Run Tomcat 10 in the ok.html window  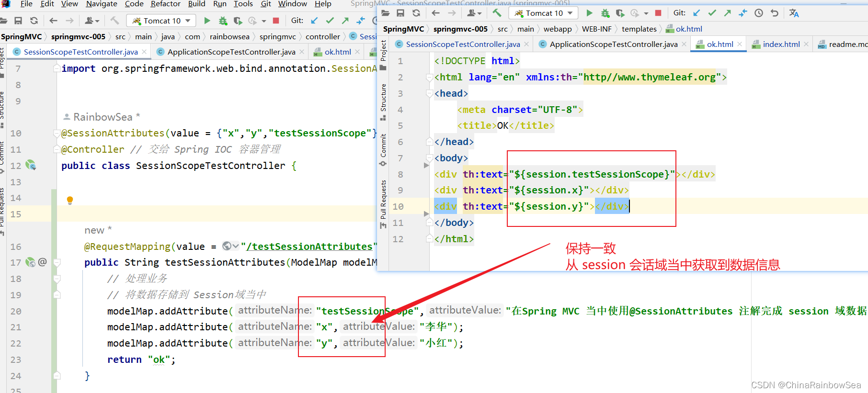click(589, 13)
